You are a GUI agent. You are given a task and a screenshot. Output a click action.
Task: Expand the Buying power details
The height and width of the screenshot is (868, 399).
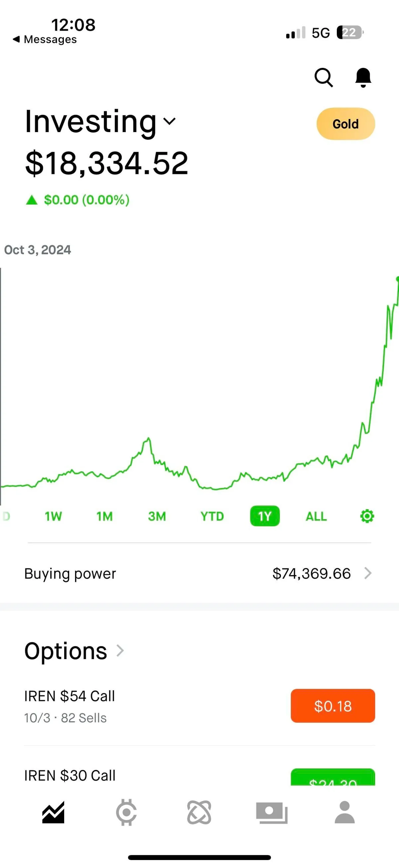coord(199,573)
